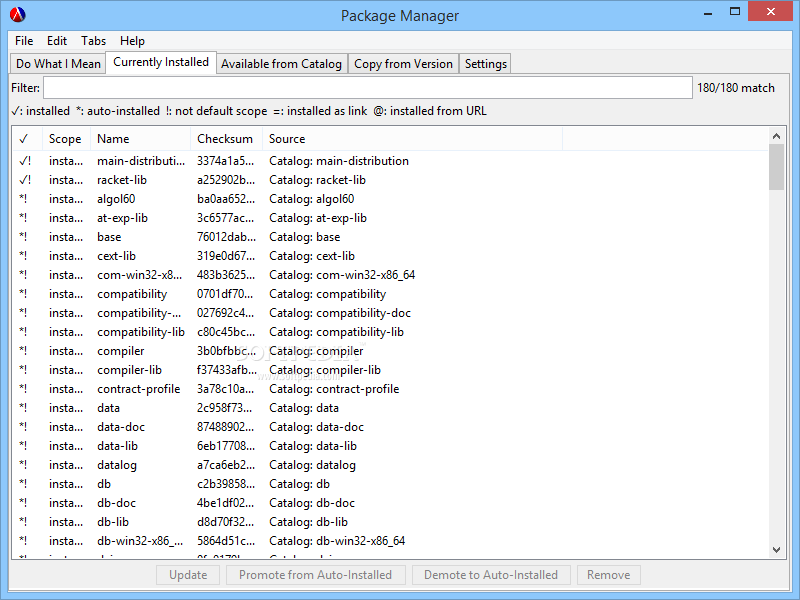Select the racket-lib package name

click(x=122, y=180)
